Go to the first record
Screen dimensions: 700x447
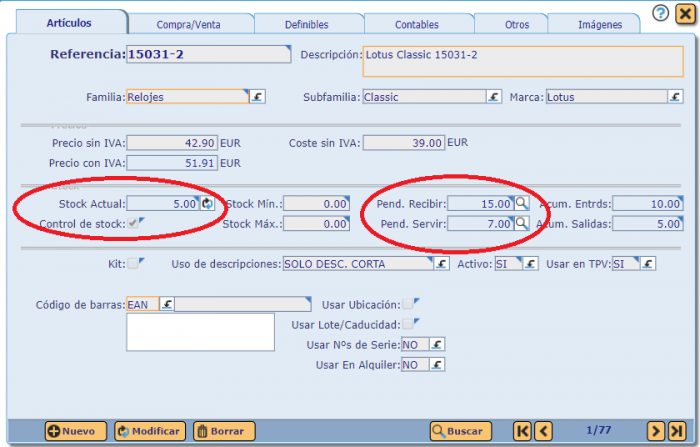(x=522, y=430)
